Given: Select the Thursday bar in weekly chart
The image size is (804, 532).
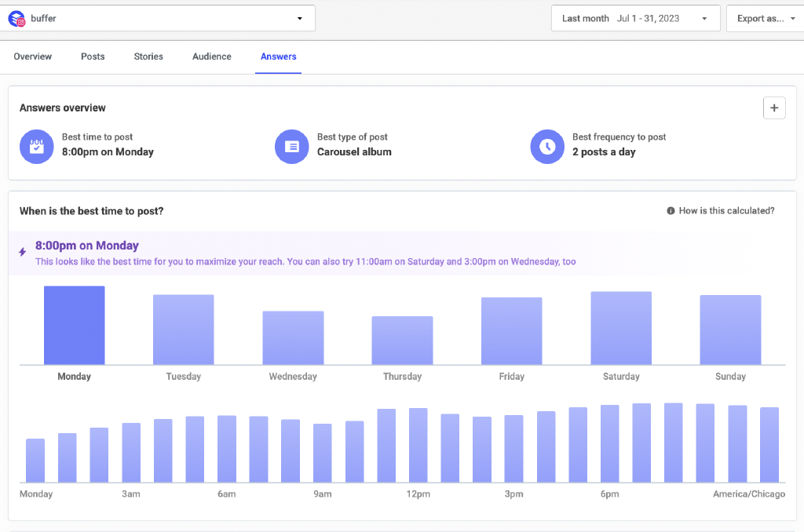Looking at the screenshot, I should click(402, 341).
